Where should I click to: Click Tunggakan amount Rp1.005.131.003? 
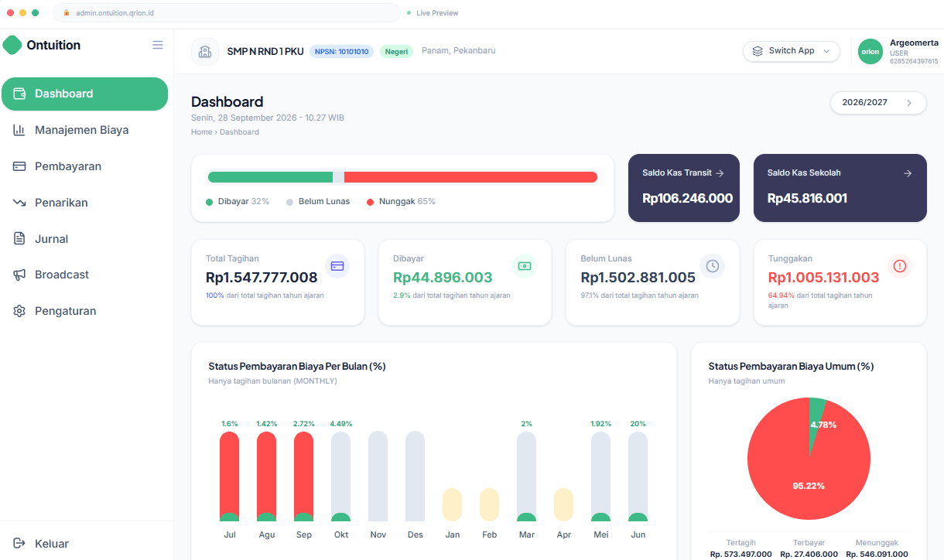point(824,278)
